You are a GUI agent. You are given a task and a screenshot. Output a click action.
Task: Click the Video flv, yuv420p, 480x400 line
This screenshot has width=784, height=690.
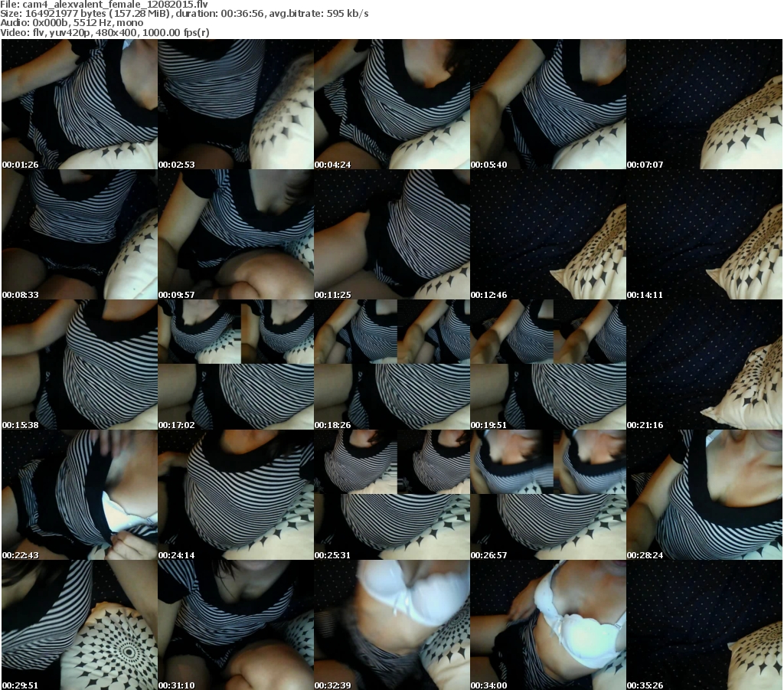point(104,32)
